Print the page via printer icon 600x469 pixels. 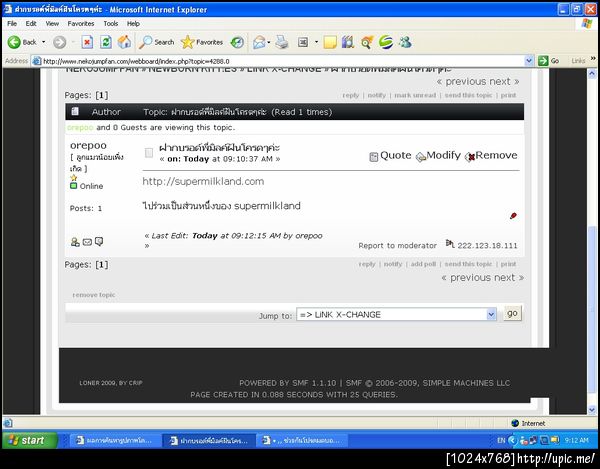click(282, 42)
